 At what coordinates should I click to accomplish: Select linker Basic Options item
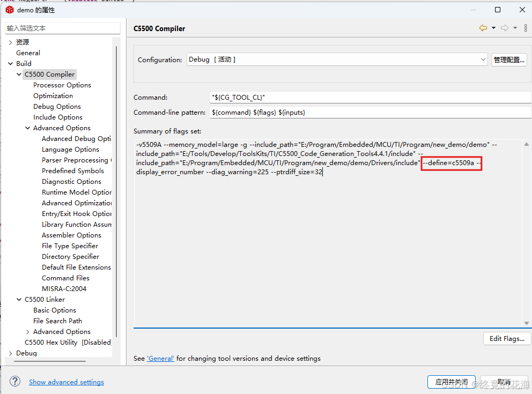coord(55,310)
